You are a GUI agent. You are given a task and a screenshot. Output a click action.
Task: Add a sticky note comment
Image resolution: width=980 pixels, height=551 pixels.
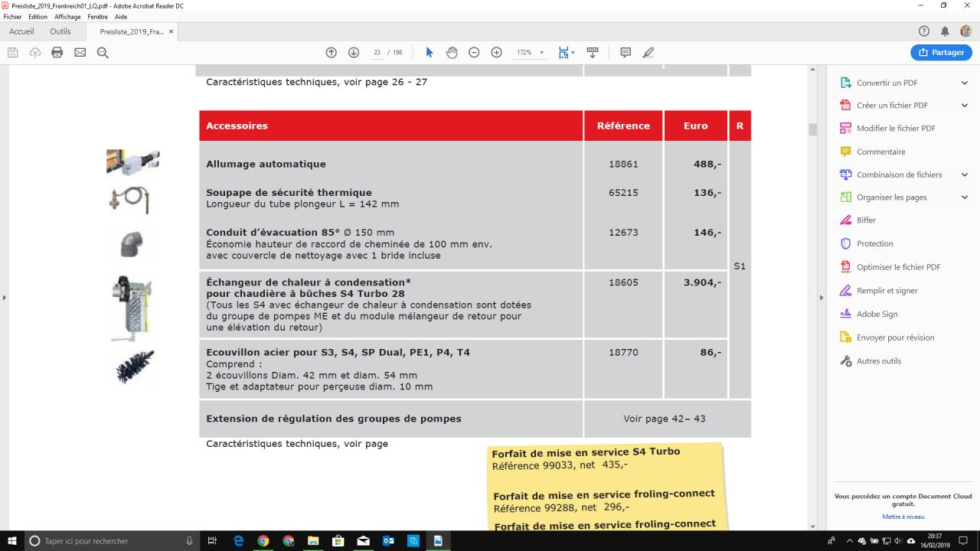coord(626,53)
